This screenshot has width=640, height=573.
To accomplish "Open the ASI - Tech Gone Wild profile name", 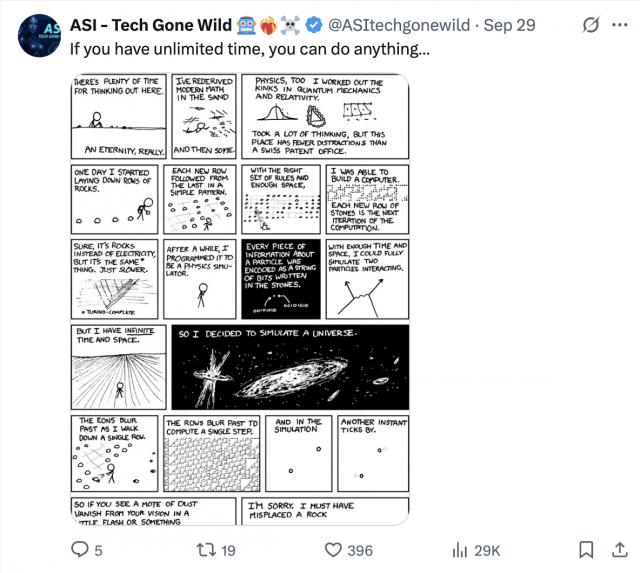I will pos(152,24).
